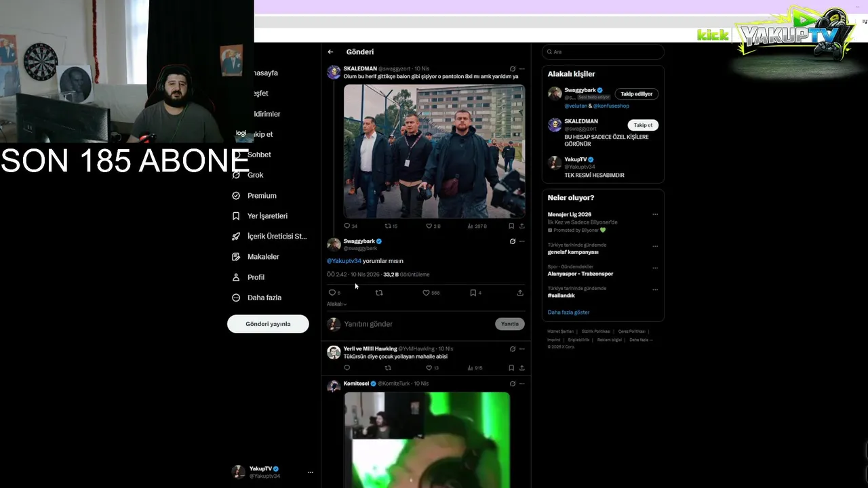
Task: Share the Hawking comment
Action: click(x=521, y=368)
